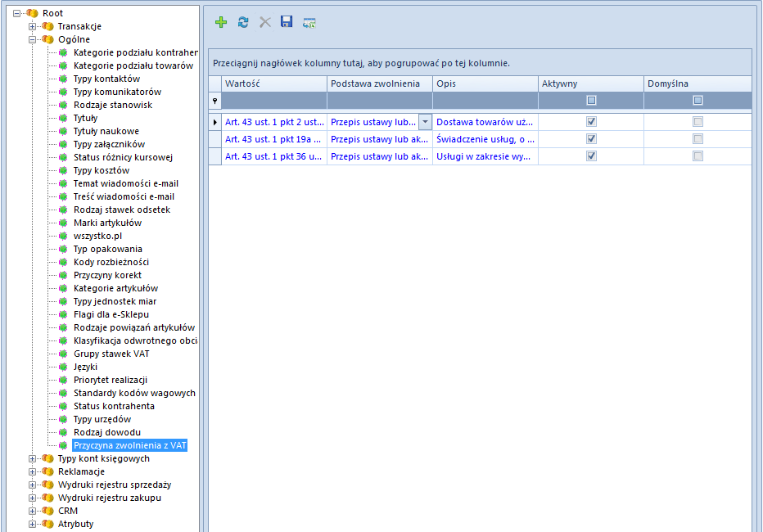The image size is (763, 532).
Task: Click the green icon beside Typy kosztów
Action: coord(63,171)
